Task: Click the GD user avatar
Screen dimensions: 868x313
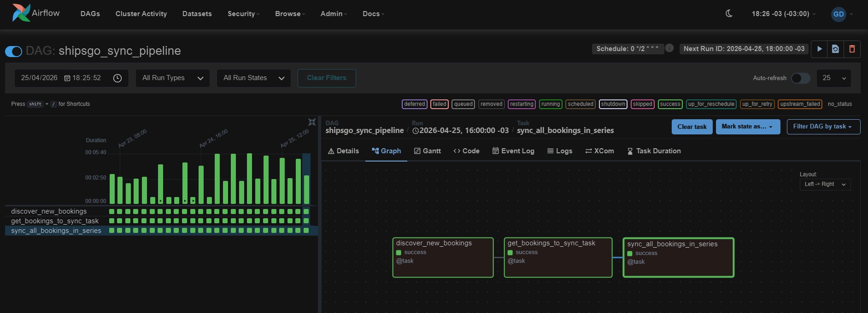Action: (x=839, y=14)
